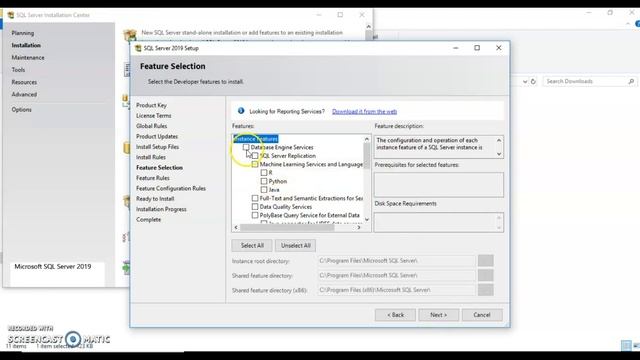Viewport: 640px width, 360px height.
Task: Click the Shared feature directory field
Action: coord(397,276)
